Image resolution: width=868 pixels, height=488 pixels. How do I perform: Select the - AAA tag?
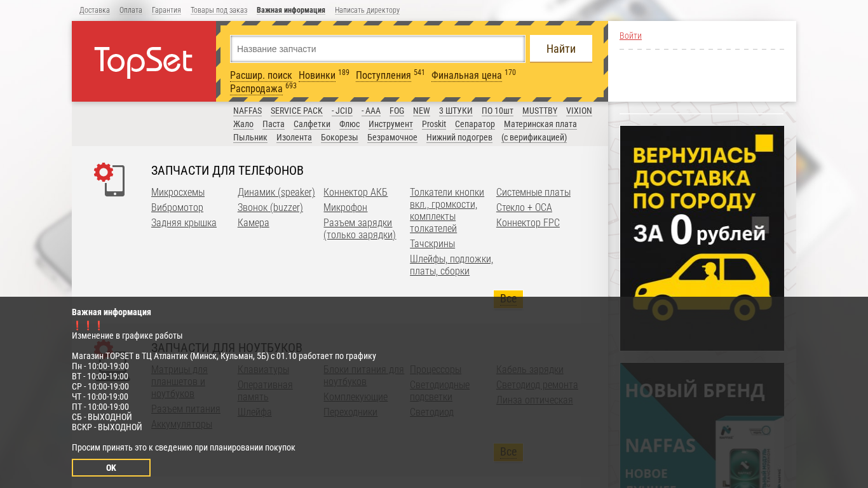click(371, 111)
